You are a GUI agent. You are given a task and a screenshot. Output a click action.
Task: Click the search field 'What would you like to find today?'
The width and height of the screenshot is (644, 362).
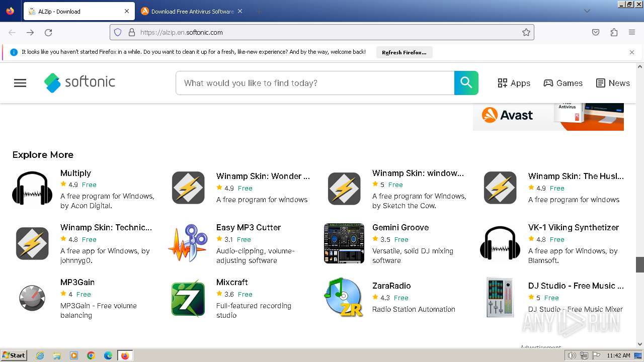click(x=315, y=83)
